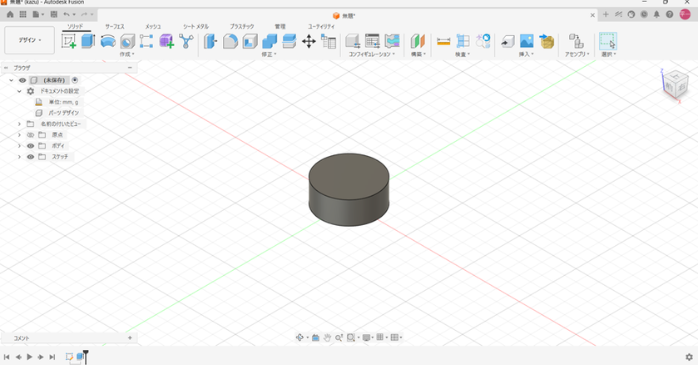698x365 pixels.
Task: Open Insert Derive tool
Action: pos(507,41)
